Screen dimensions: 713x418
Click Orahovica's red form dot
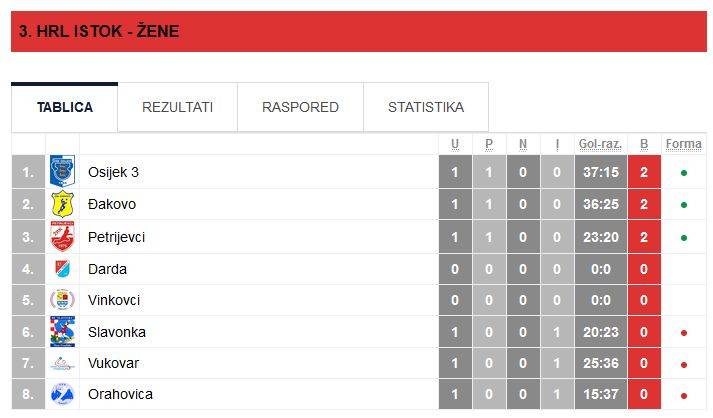click(x=684, y=396)
